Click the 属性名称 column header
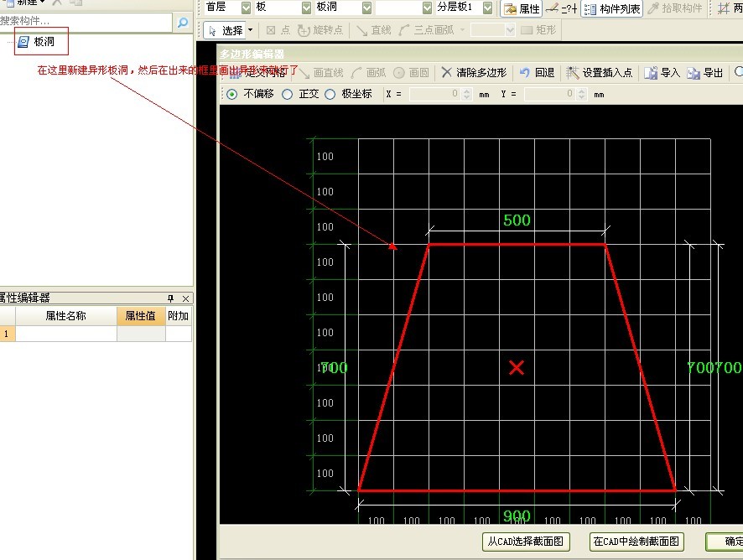This screenshot has width=743, height=560. click(x=66, y=316)
